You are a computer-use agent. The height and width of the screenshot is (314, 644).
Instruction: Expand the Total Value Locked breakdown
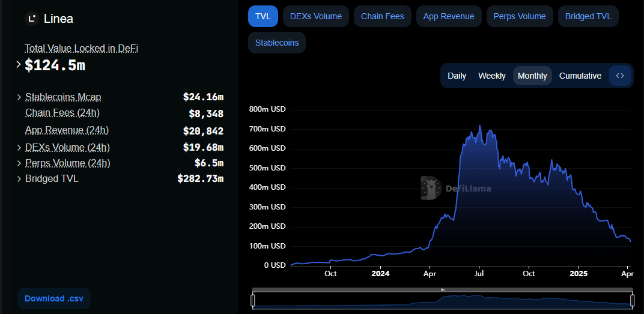18,64
